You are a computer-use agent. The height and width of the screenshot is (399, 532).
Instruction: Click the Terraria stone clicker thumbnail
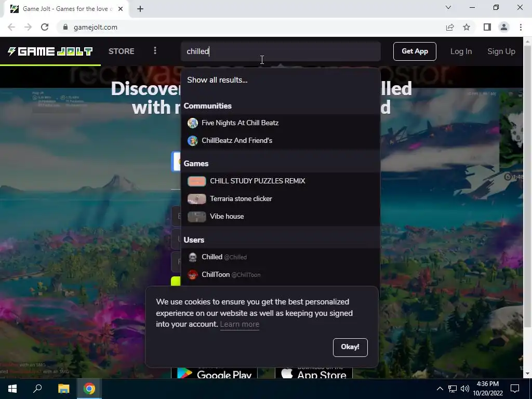(197, 199)
